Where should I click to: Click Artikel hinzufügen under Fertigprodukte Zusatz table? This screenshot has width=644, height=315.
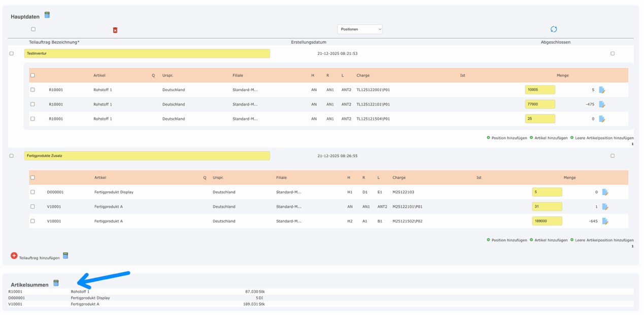[549, 240]
